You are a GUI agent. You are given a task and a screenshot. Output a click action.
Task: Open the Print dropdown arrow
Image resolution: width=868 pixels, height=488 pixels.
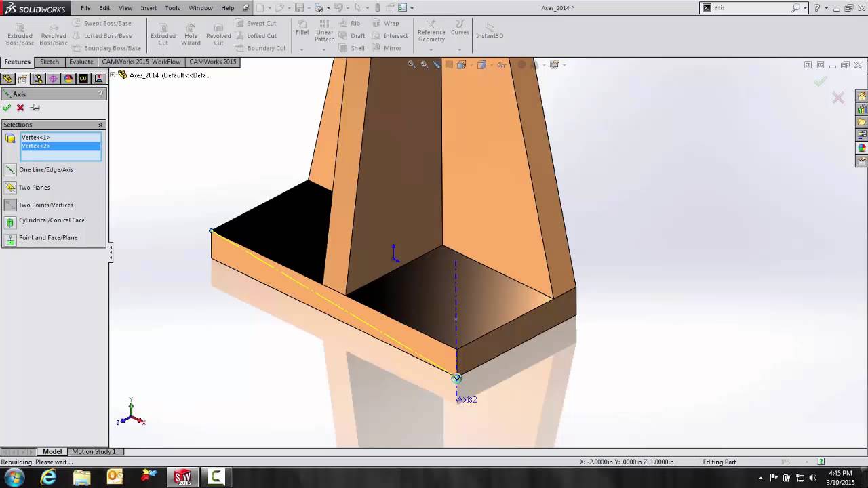pyautogui.click(x=328, y=8)
